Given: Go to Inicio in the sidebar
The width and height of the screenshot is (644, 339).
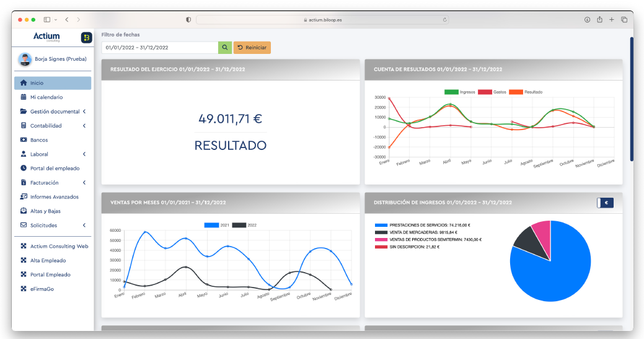Looking at the screenshot, I should (x=37, y=83).
